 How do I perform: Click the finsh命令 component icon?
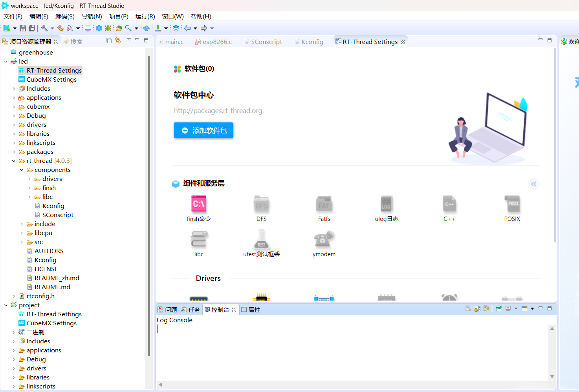tap(199, 204)
